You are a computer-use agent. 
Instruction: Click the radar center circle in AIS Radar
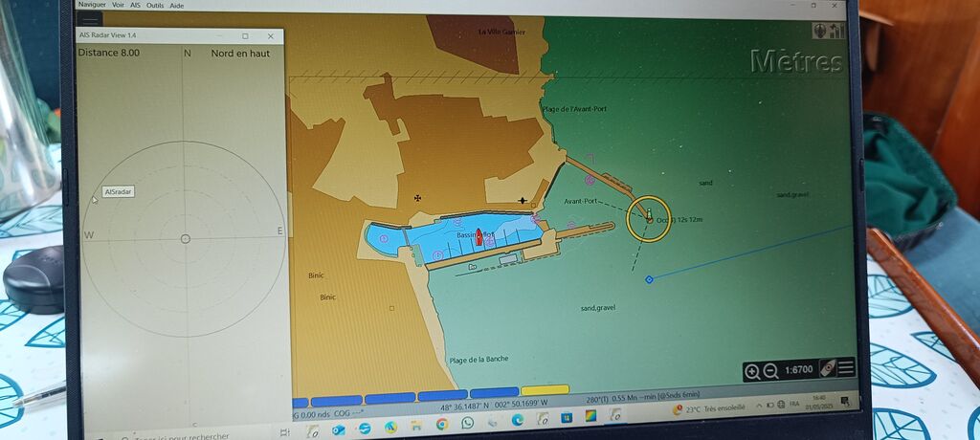coord(186,238)
